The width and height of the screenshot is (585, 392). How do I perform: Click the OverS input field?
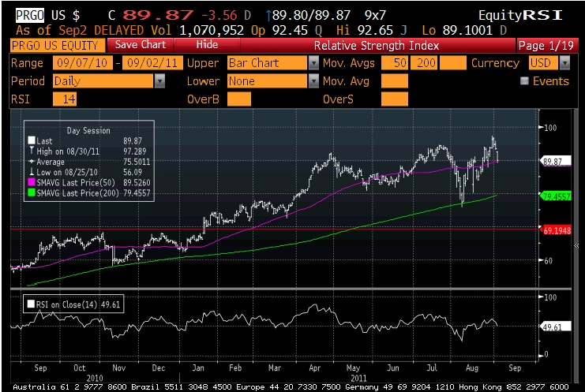tap(395, 99)
